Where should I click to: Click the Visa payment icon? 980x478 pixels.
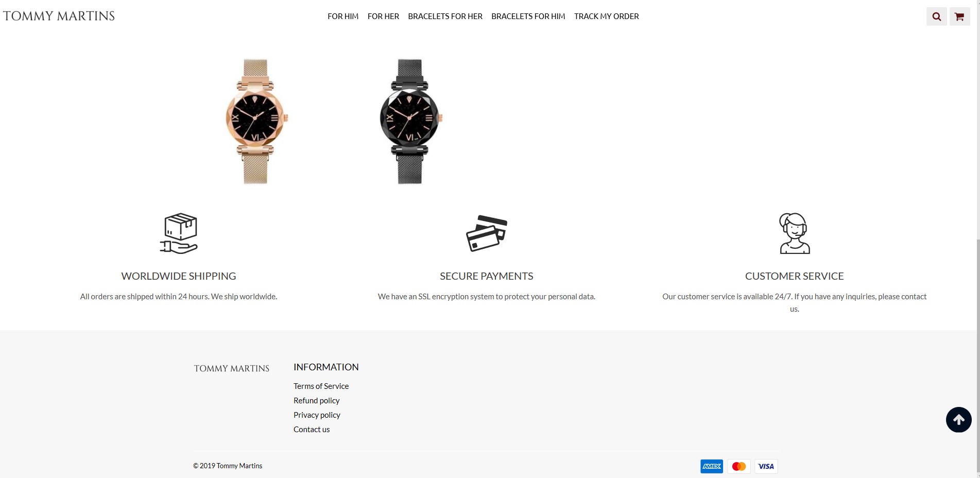coord(766,466)
